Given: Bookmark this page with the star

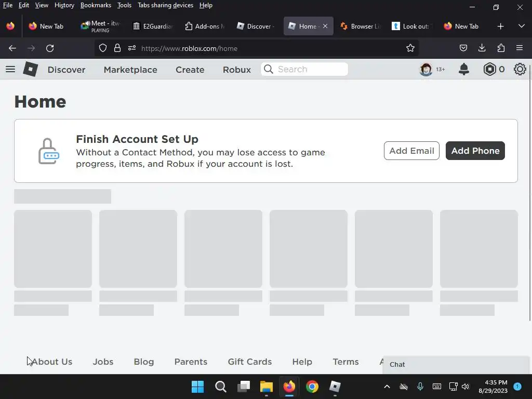Looking at the screenshot, I should tap(410, 48).
